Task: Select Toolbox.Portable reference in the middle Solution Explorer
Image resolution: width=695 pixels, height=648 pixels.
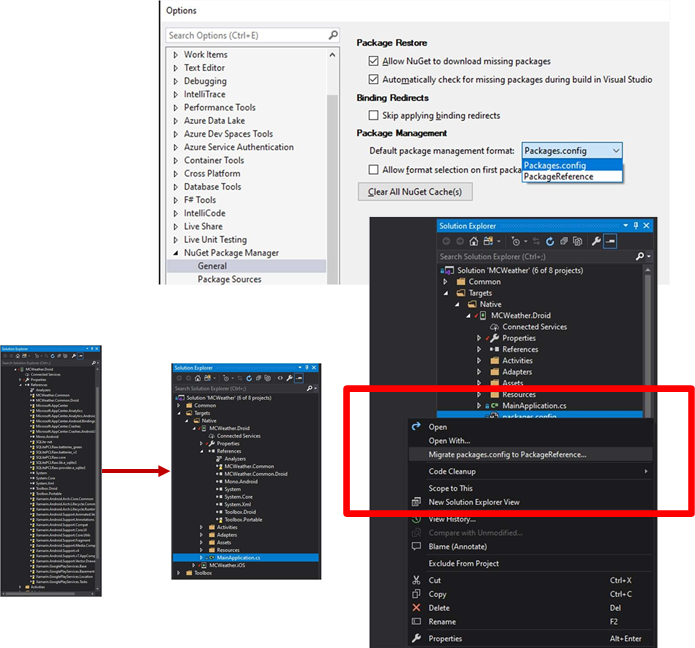Action: point(243,519)
